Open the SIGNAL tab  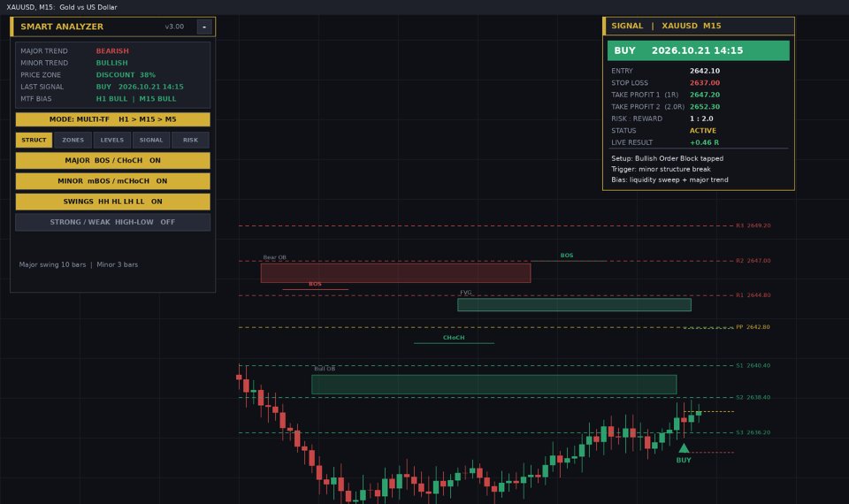tap(151, 141)
